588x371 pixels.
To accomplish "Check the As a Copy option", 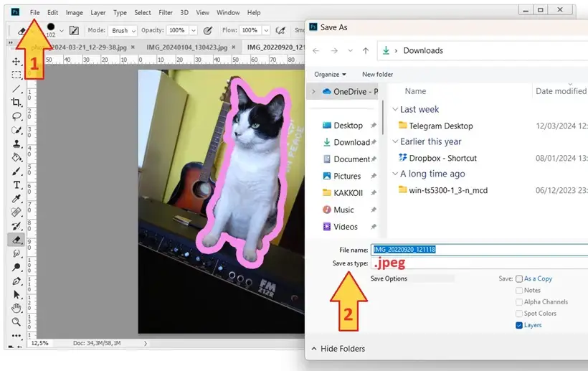I will 519,278.
